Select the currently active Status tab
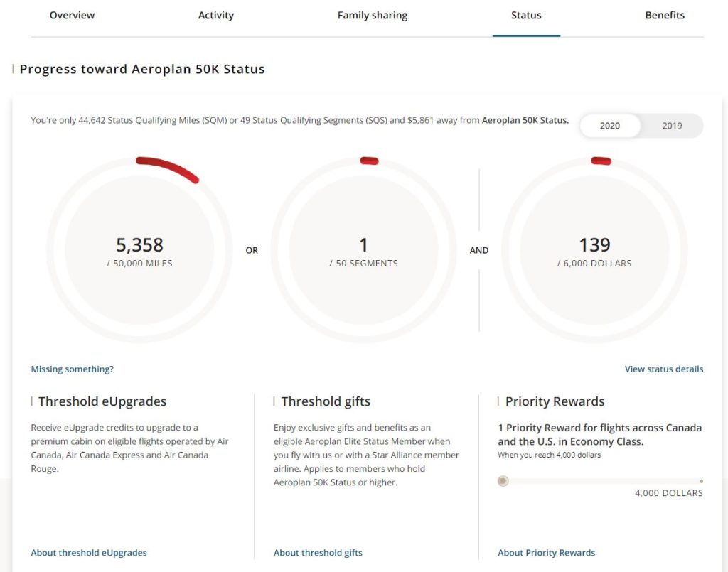 click(x=526, y=15)
